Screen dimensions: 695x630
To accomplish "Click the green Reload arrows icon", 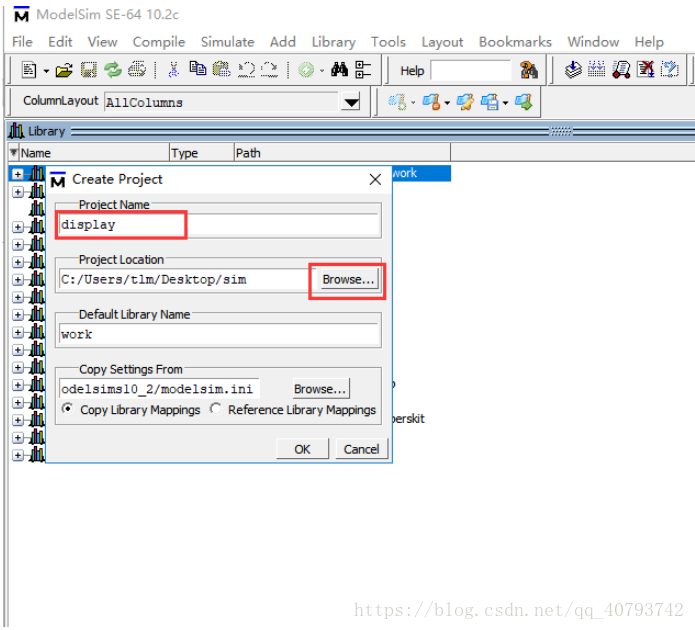I will [113, 70].
